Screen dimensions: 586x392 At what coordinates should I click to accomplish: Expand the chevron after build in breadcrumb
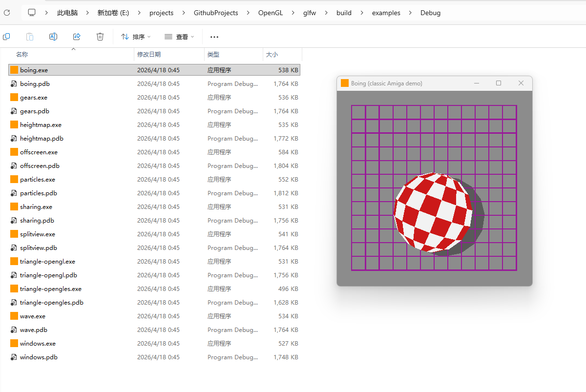tap(362, 13)
